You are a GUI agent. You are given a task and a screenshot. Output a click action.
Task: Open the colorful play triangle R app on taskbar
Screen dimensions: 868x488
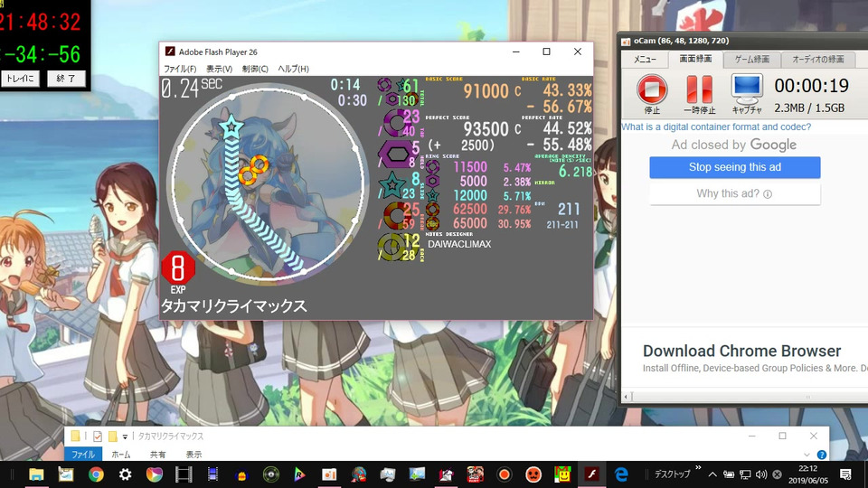(x=299, y=474)
